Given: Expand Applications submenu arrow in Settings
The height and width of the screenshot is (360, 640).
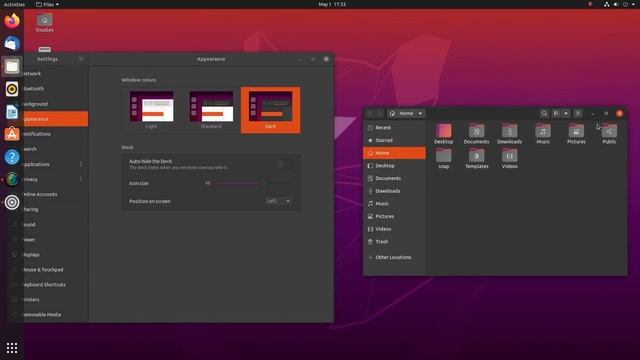Looking at the screenshot, I should [81, 164].
